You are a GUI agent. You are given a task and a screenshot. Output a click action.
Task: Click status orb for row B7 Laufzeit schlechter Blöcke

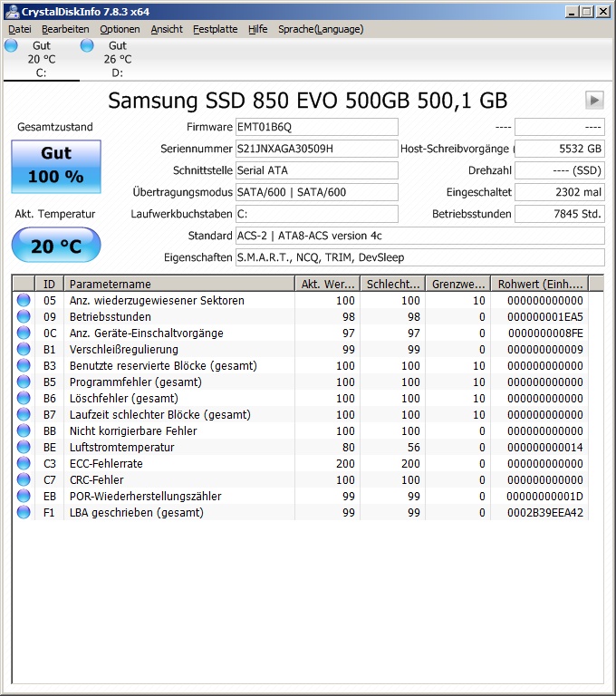point(24,414)
